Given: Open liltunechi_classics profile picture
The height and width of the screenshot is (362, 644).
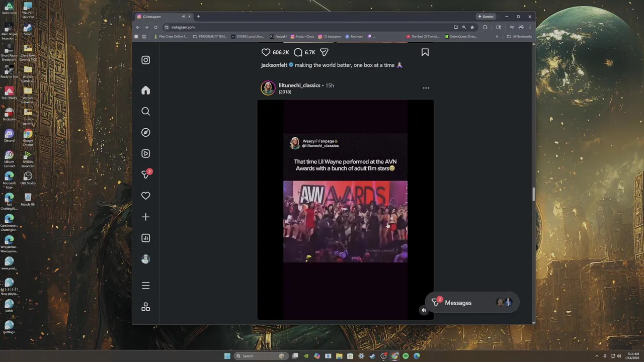Looking at the screenshot, I should point(268,88).
